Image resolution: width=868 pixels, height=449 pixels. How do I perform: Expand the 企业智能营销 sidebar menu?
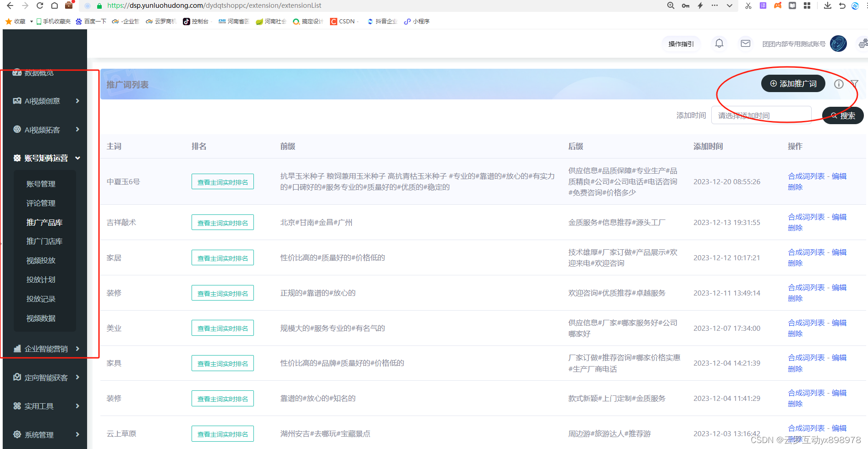(x=46, y=349)
